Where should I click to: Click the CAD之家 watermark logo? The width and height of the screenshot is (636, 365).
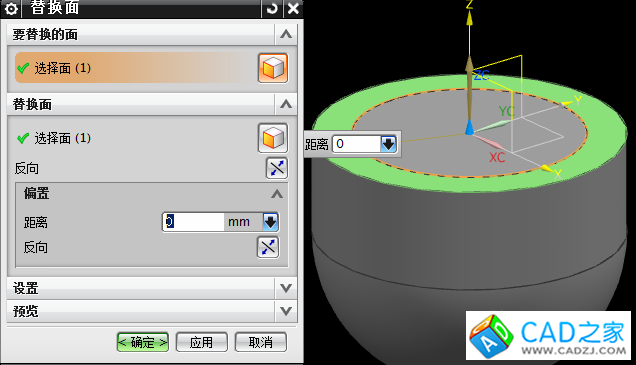[x=548, y=335]
